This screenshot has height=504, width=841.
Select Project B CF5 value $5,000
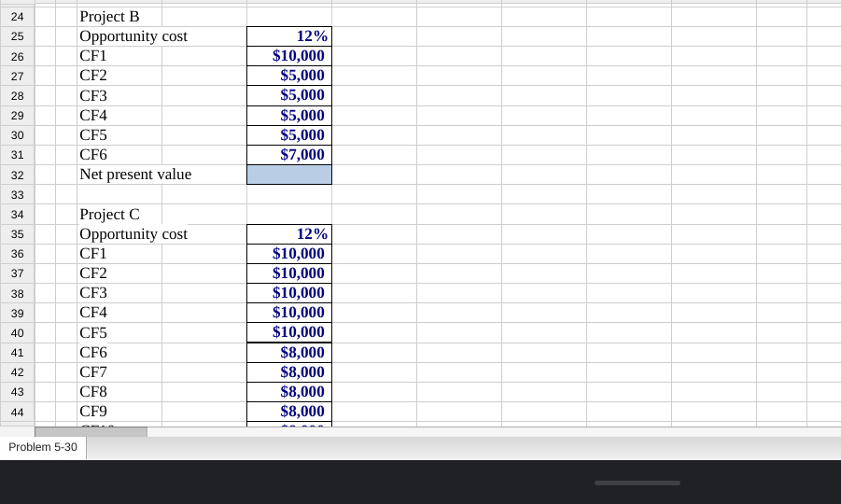tap(289, 135)
